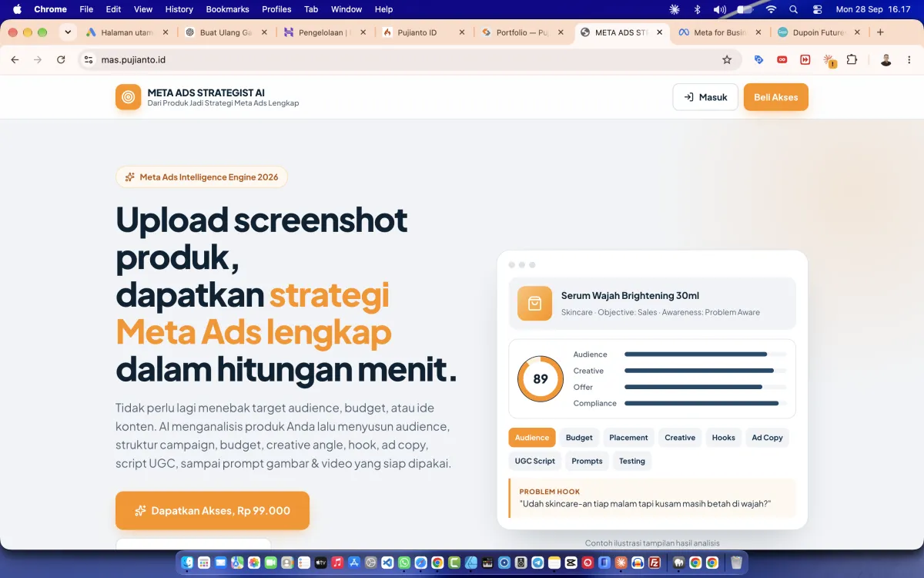
Task: Open the Chrome profile avatar
Action: pyautogui.click(x=886, y=59)
